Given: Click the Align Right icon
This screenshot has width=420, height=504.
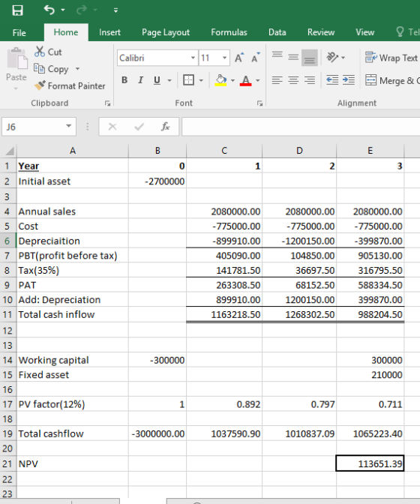Looking at the screenshot, I should (310, 79).
